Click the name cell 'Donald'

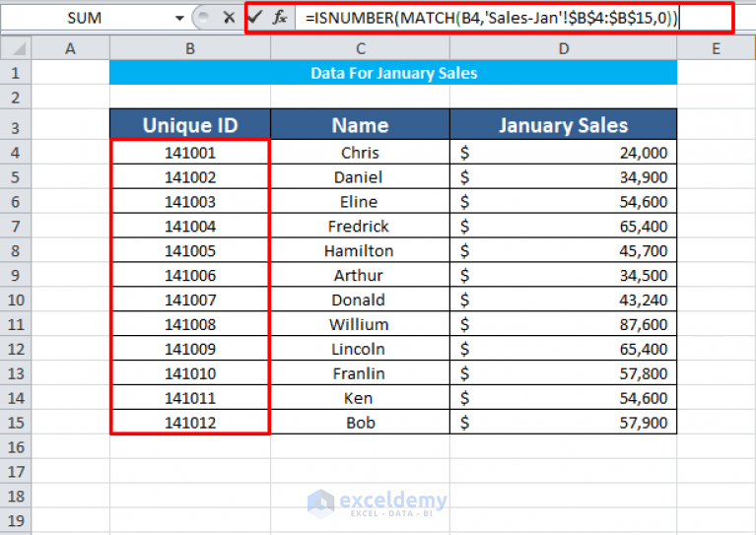[x=360, y=300]
